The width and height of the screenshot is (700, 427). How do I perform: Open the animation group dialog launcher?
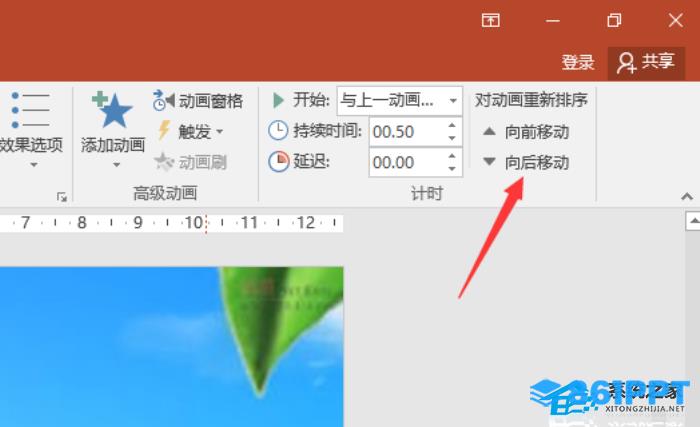tap(62, 197)
